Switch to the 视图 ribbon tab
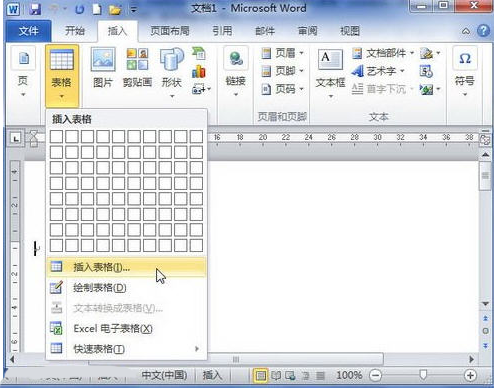 [x=350, y=31]
